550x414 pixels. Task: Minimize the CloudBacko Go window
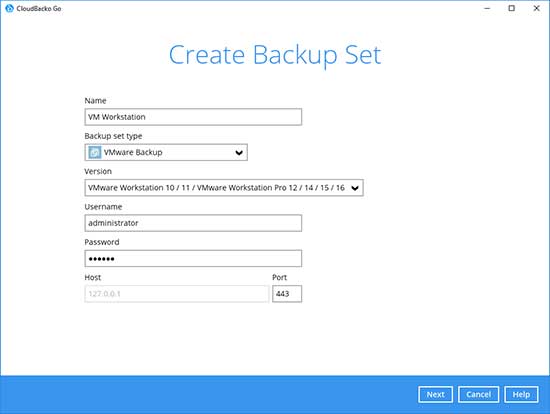click(x=487, y=8)
